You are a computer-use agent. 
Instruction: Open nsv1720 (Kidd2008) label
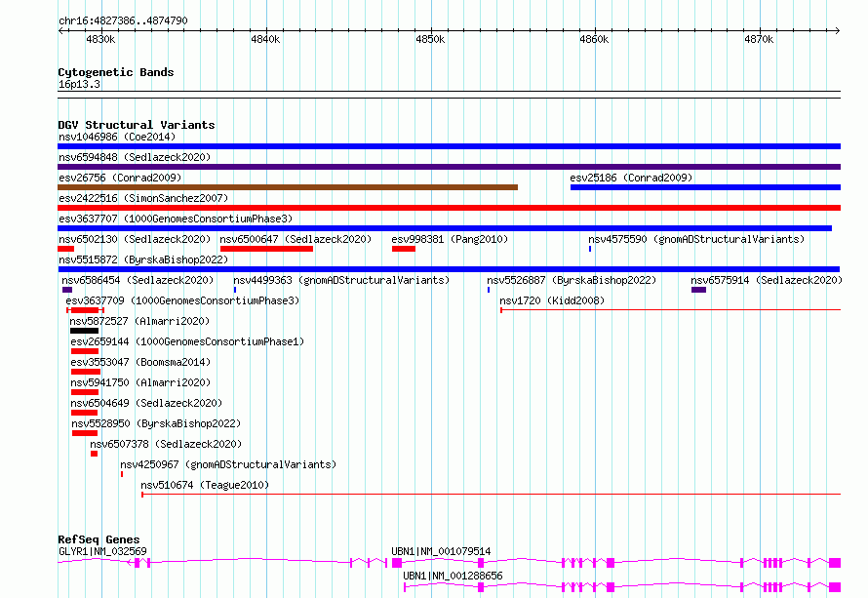[x=552, y=300]
